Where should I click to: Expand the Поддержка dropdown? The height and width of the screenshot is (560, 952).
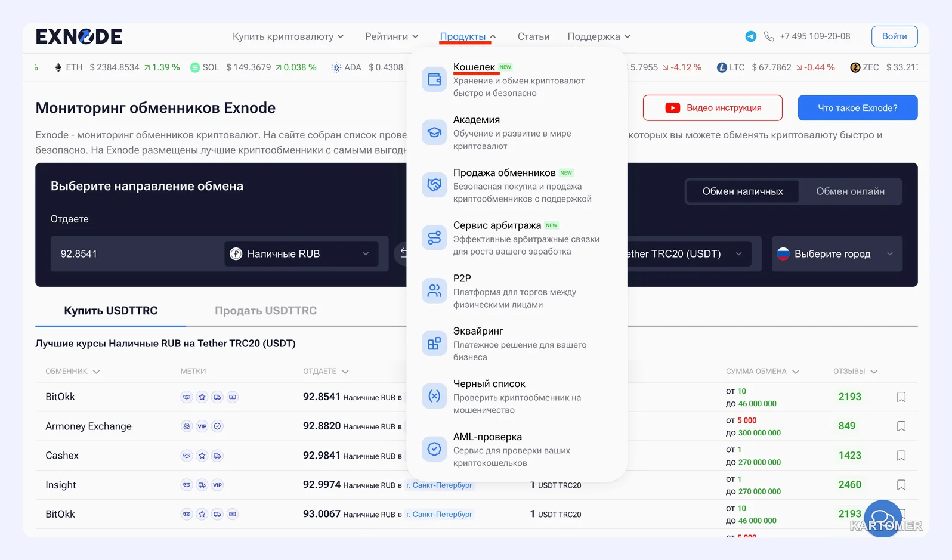(x=599, y=36)
